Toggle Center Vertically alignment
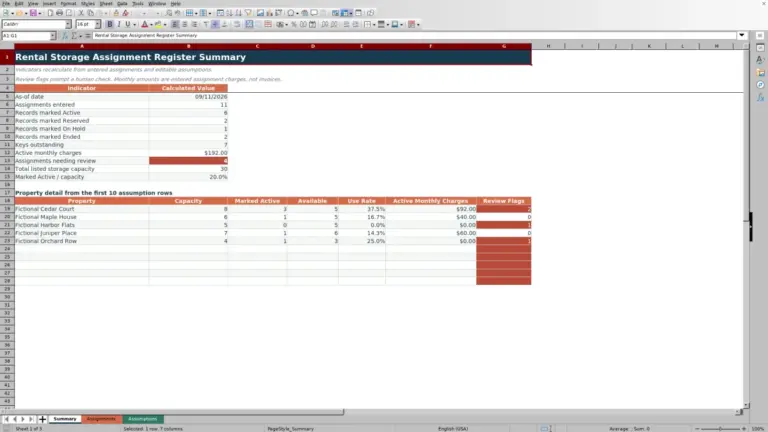Screen dimensions: 768x432 pos(215,24)
